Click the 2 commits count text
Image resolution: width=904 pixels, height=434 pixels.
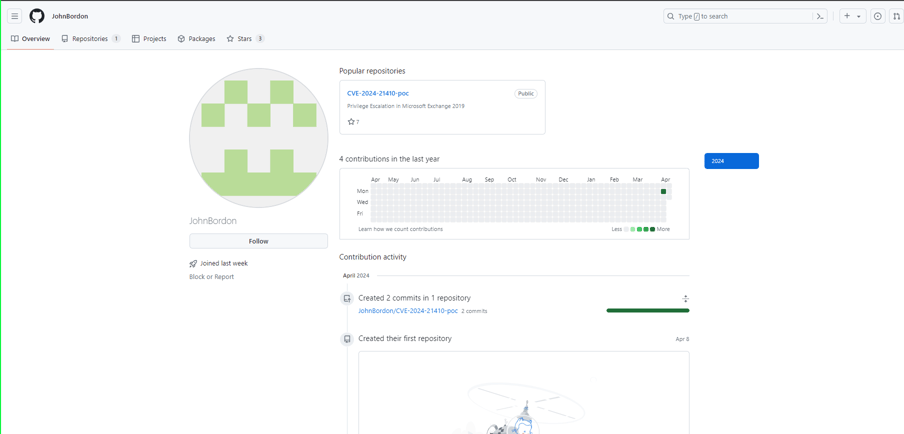474,311
